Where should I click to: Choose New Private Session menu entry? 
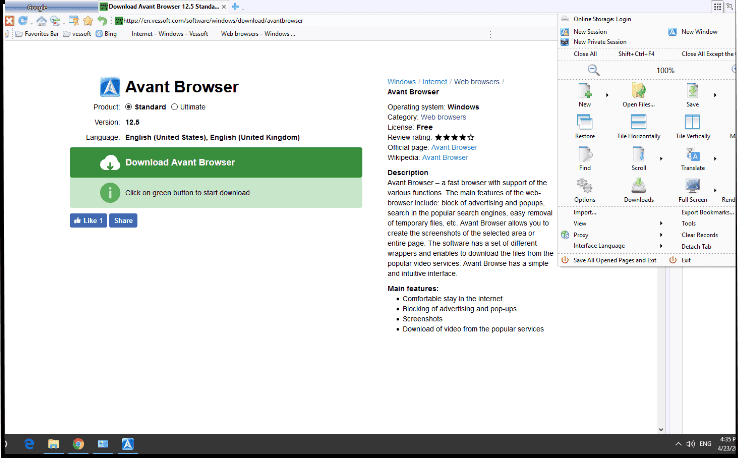602,42
